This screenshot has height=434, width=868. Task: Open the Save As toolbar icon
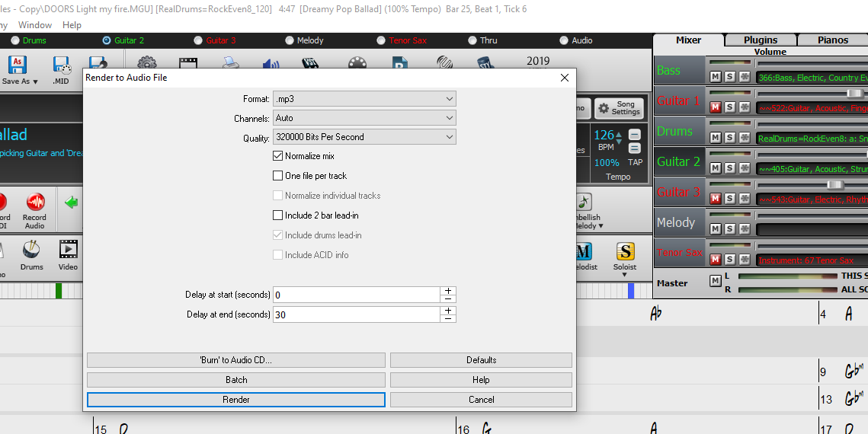point(18,65)
